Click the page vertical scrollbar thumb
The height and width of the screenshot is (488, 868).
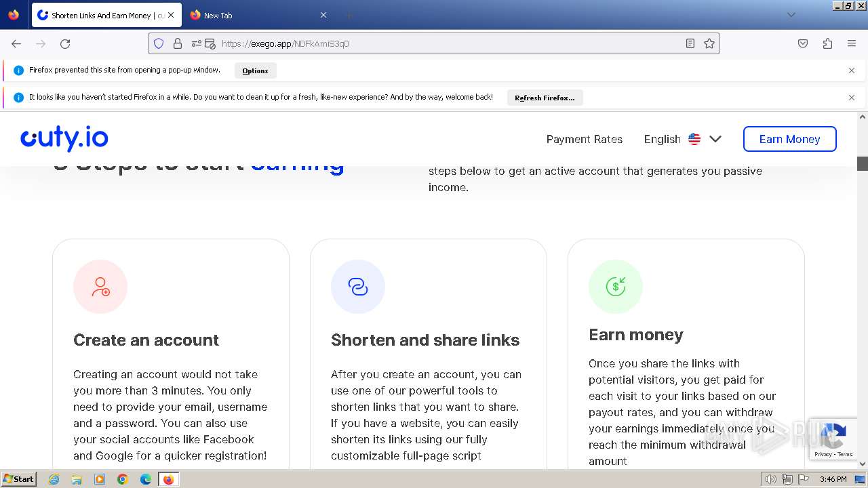863,163
